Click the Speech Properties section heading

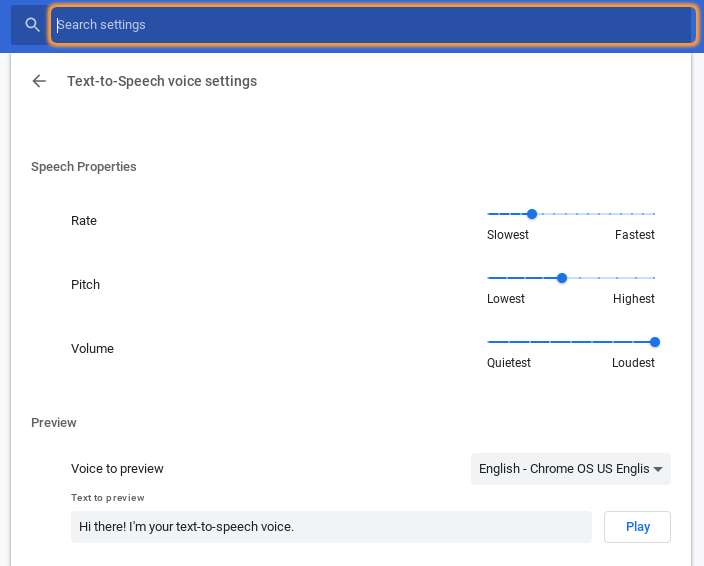click(x=84, y=167)
